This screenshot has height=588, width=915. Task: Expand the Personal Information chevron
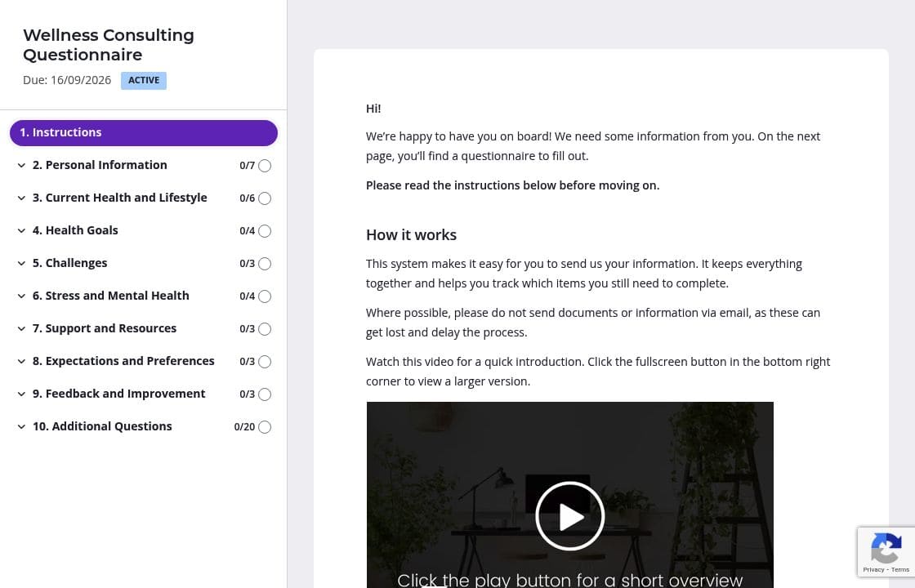click(21, 165)
